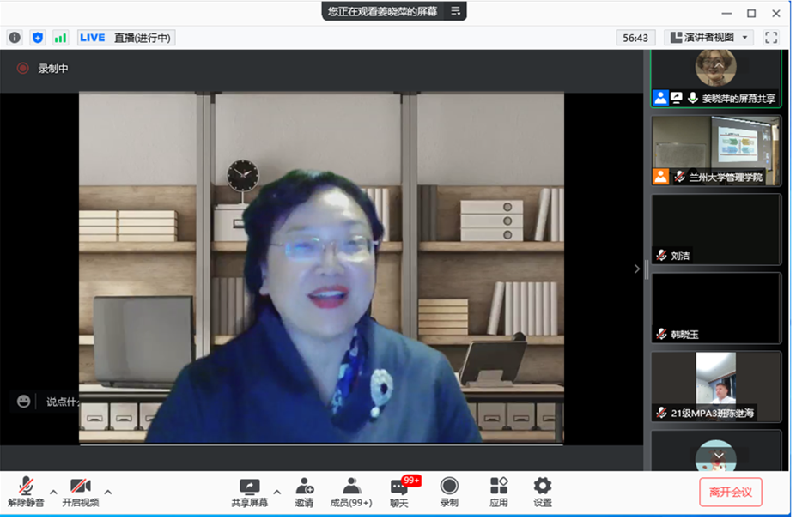This screenshot has height=532, width=796.
Task: Enter full screen mode with top-right icon
Action: click(771, 38)
